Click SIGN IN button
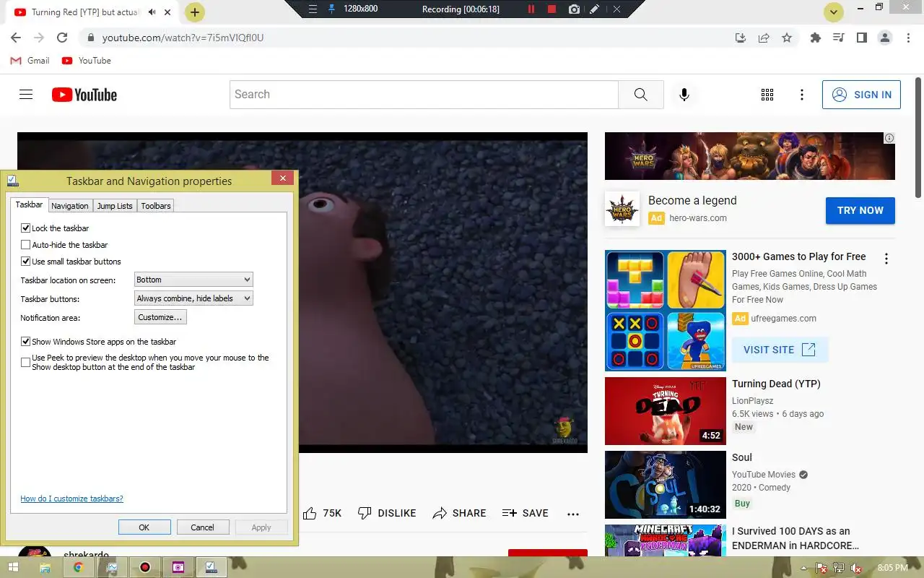This screenshot has height=578, width=924. tap(861, 95)
